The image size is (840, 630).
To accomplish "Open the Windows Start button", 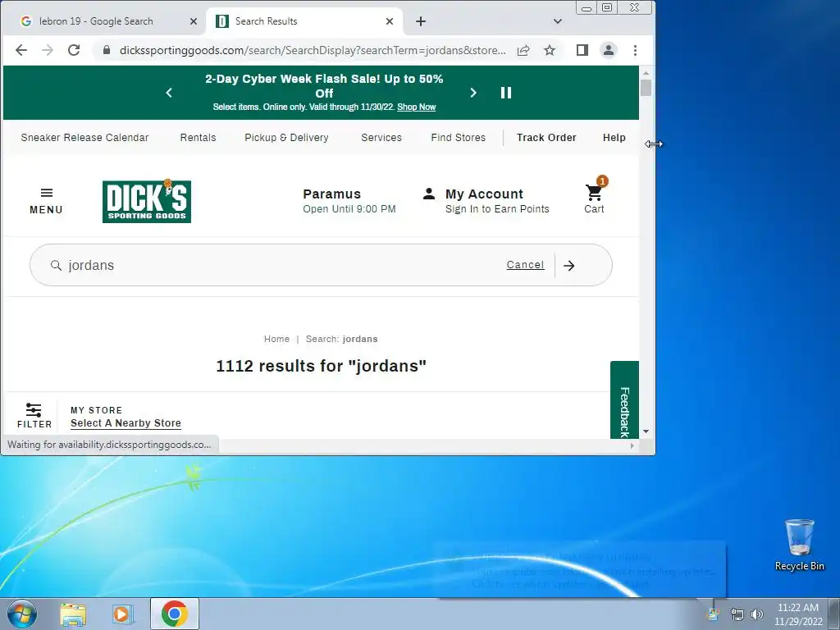I will [x=21, y=614].
